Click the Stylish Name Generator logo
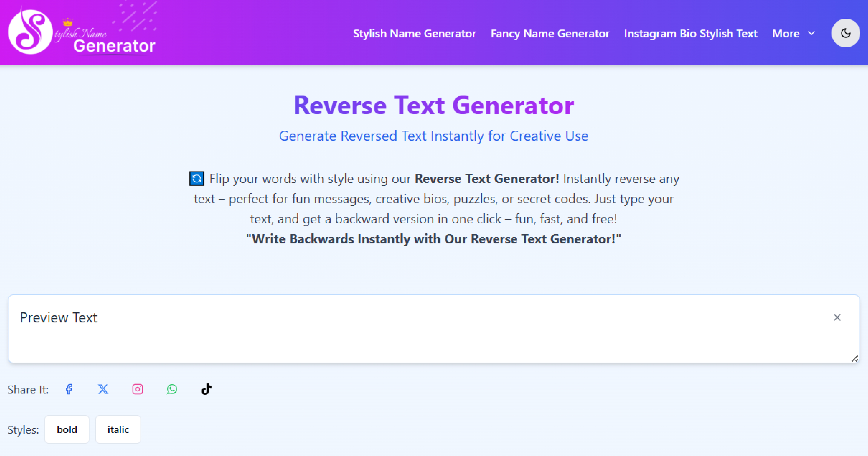 click(x=82, y=33)
